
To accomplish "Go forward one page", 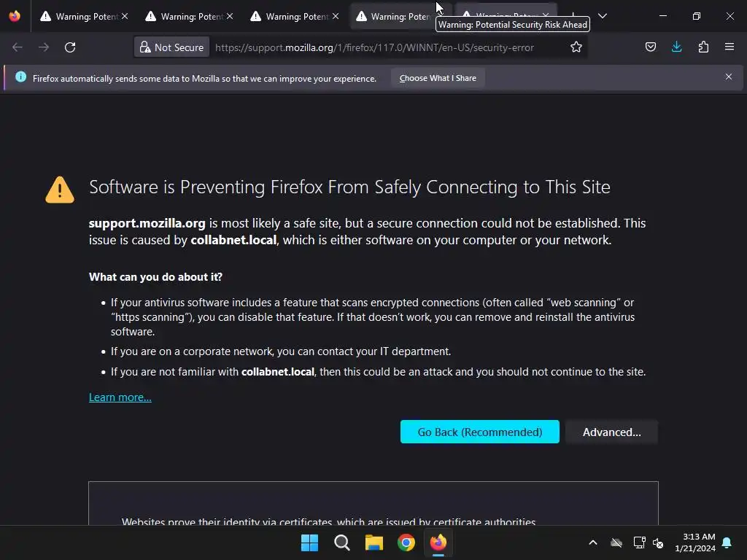I will [x=43, y=47].
